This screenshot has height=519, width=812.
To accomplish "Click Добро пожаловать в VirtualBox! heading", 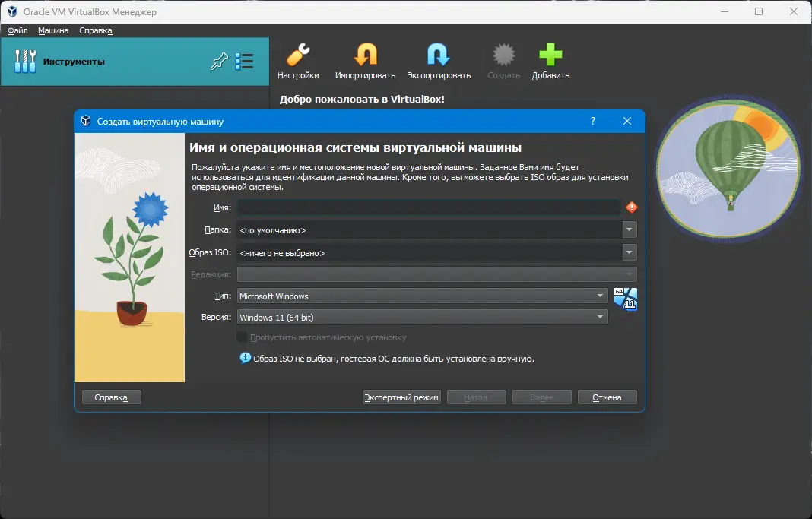I will pos(362,99).
